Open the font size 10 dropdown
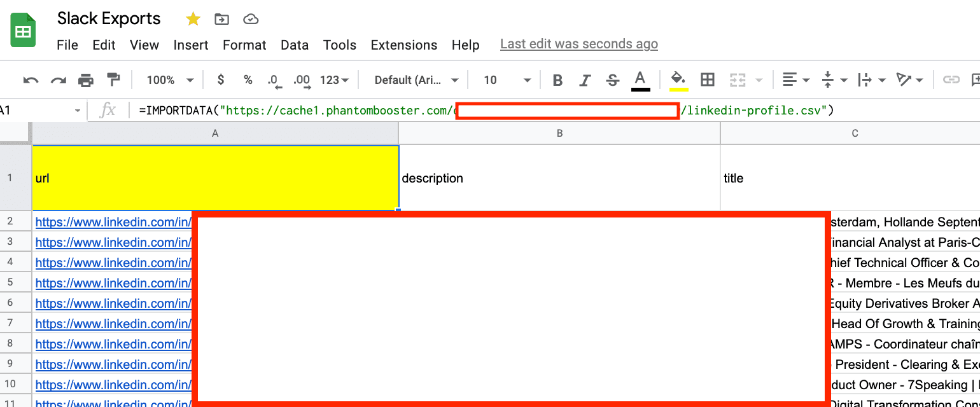 pos(507,80)
